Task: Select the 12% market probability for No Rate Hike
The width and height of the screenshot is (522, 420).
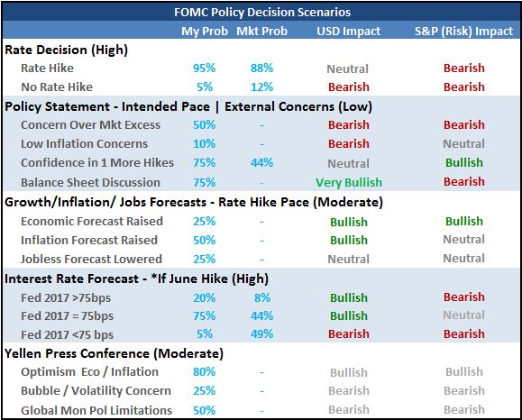Action: click(x=261, y=87)
